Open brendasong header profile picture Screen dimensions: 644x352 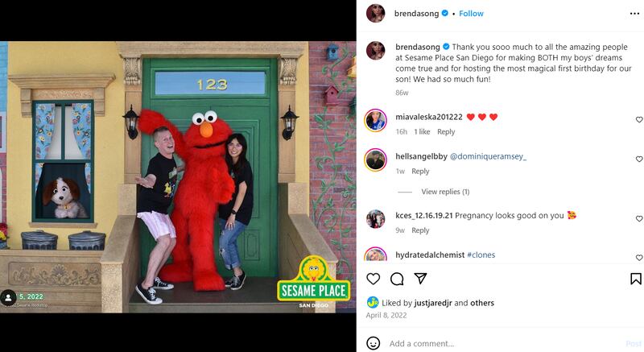[x=375, y=14]
